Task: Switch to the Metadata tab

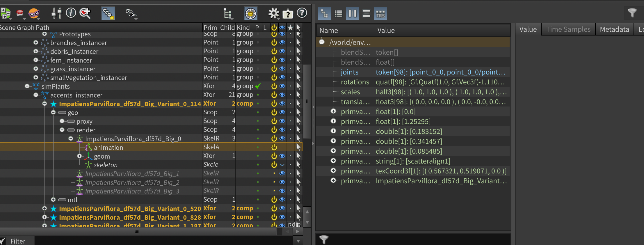Action: coord(614,29)
